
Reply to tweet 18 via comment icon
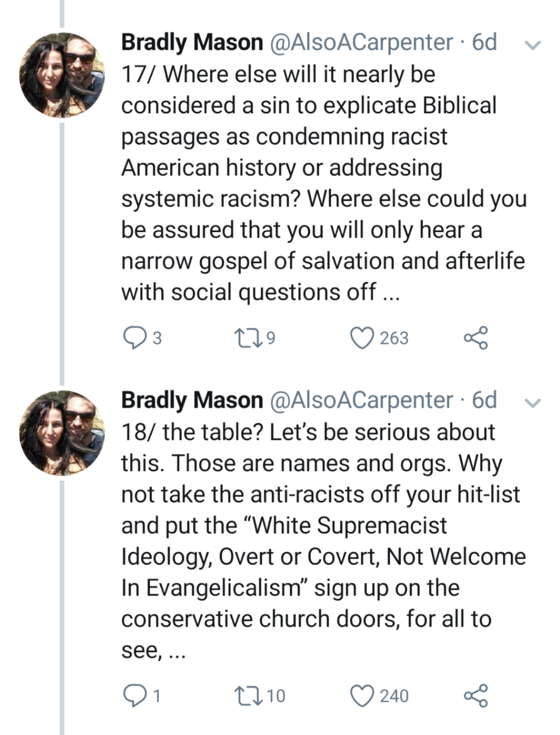[x=132, y=696]
